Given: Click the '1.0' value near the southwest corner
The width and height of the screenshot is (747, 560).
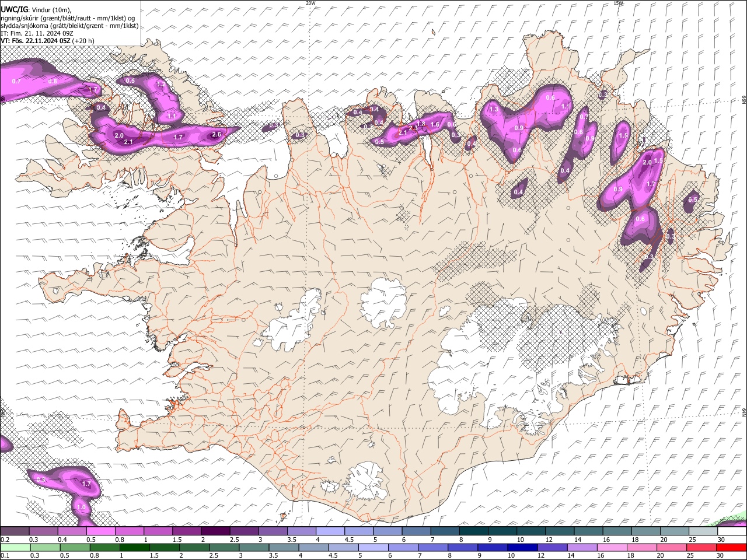Looking at the screenshot, I should pyautogui.click(x=81, y=508).
